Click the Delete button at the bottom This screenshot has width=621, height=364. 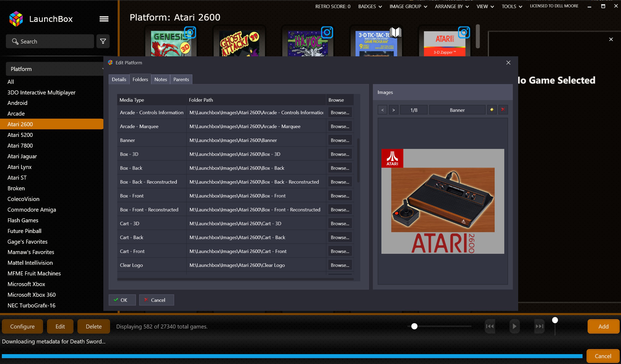94,326
